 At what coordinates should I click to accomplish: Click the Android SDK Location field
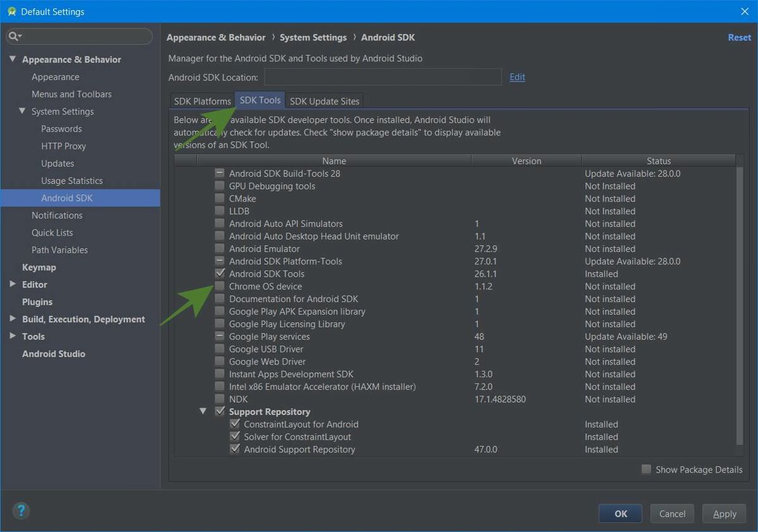click(383, 77)
